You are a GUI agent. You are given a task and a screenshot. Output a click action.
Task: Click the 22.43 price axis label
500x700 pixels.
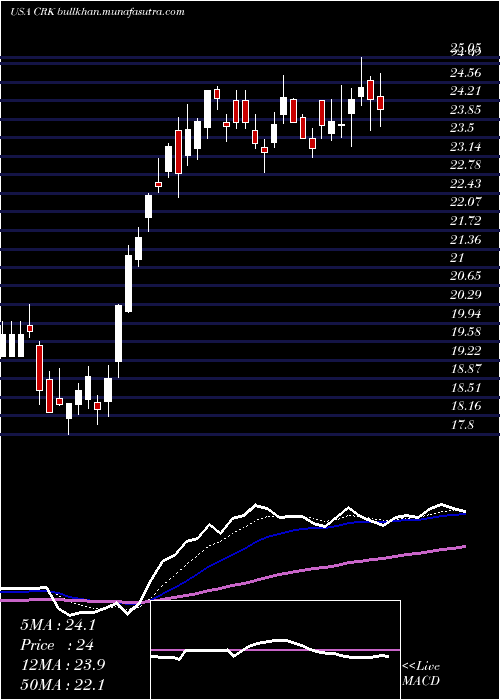click(x=466, y=184)
